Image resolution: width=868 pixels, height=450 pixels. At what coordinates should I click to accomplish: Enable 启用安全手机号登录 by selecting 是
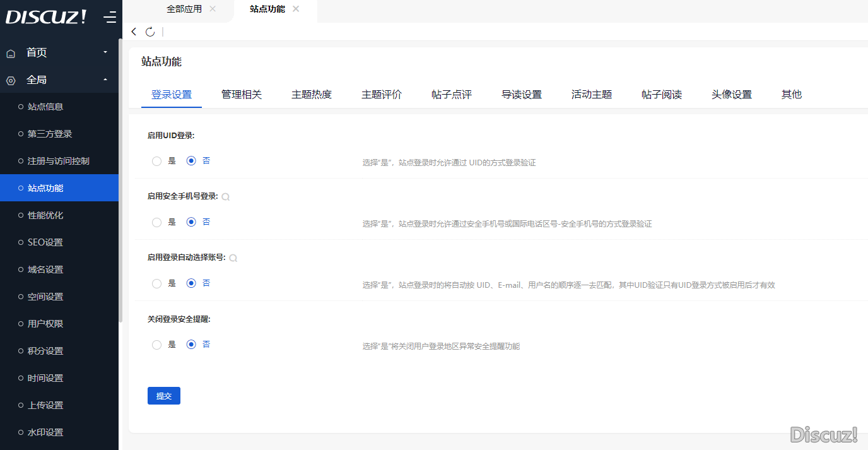point(156,222)
